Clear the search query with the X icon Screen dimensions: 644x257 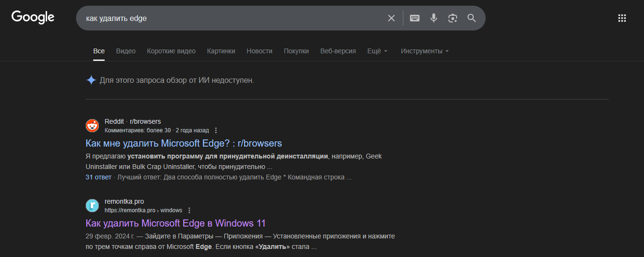click(391, 18)
